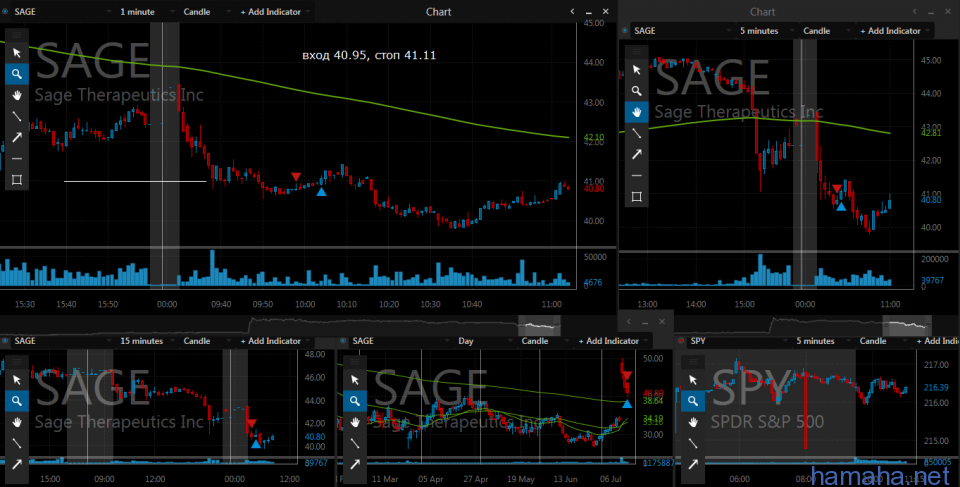Toggle symbol link dot on SAGE 5 minutes chart

625,31
